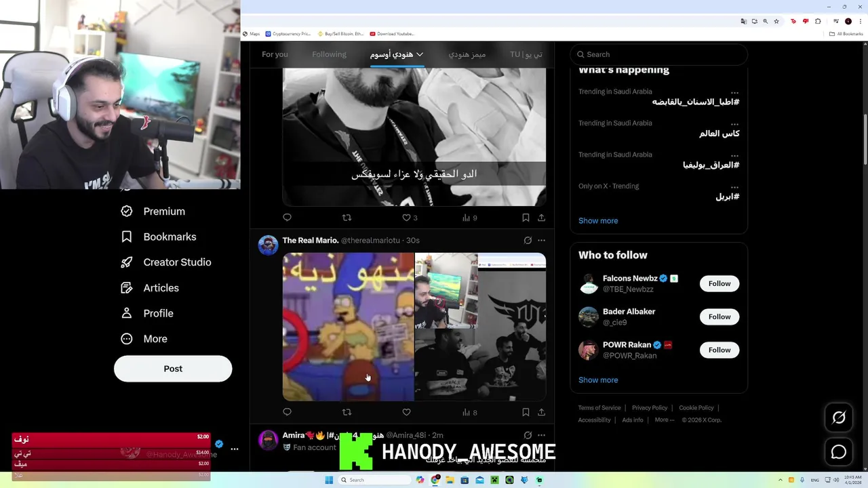This screenshot has height=488, width=868.
Task: Open the taskbar clock showing 10:43 AM
Action: (853, 480)
